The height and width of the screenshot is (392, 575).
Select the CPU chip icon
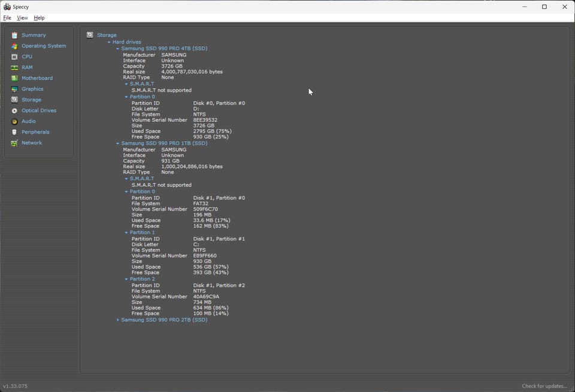click(x=14, y=57)
